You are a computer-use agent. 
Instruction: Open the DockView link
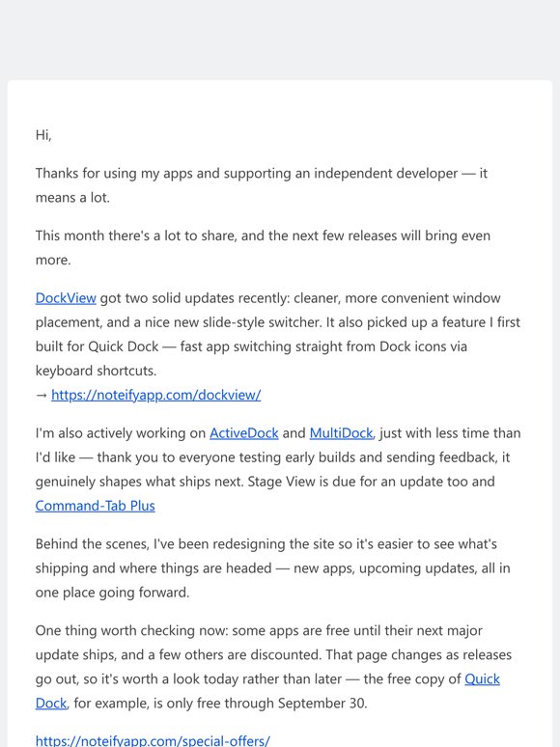pos(66,298)
